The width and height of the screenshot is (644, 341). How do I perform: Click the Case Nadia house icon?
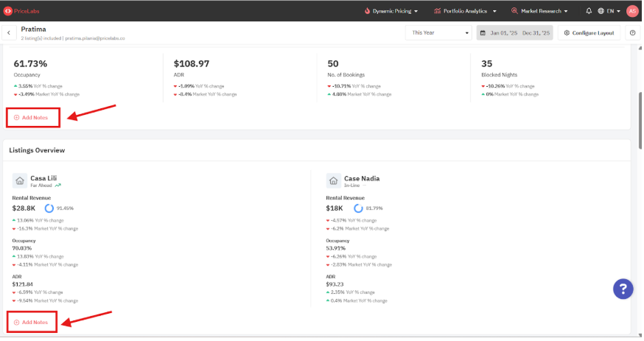(333, 180)
